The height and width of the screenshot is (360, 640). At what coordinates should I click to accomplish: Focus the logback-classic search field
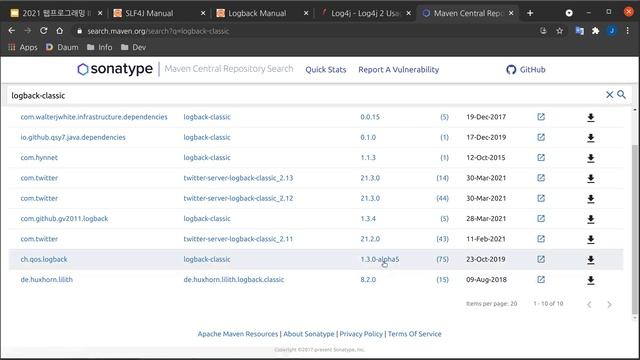coord(306,95)
